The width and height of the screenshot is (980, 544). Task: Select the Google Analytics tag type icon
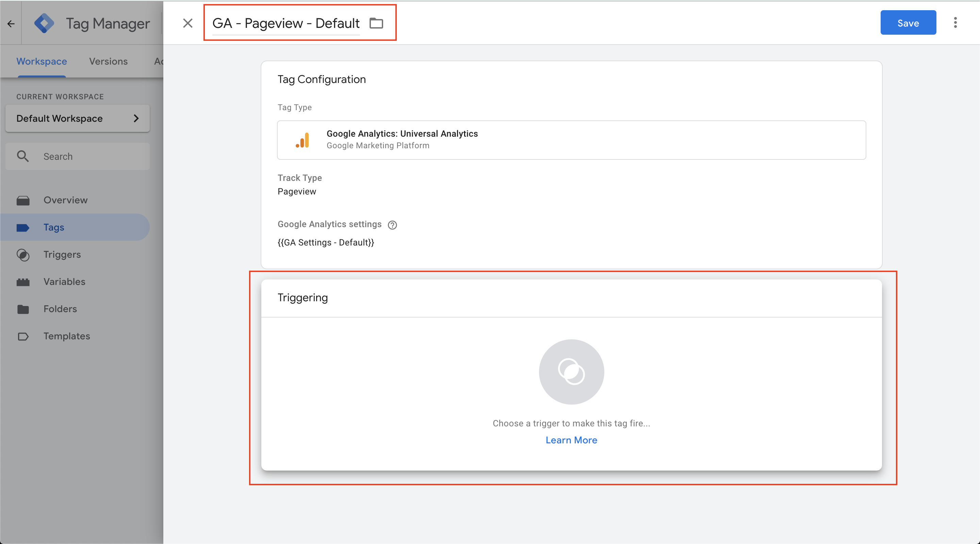[303, 140]
